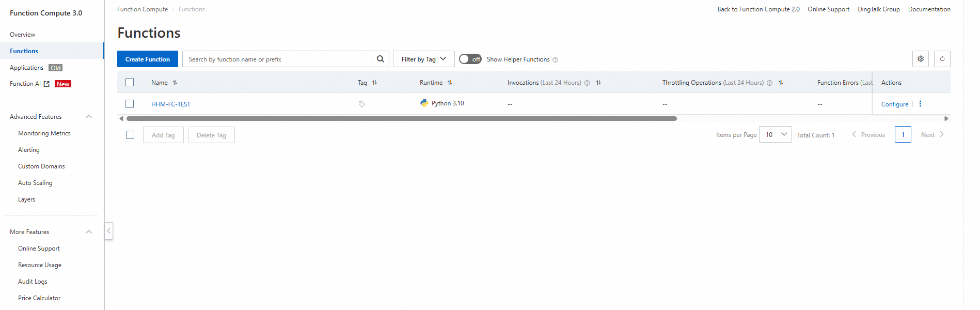Click external link icon beside Function AI
Viewport: 980px width, 310px height.
pyautogui.click(x=46, y=84)
